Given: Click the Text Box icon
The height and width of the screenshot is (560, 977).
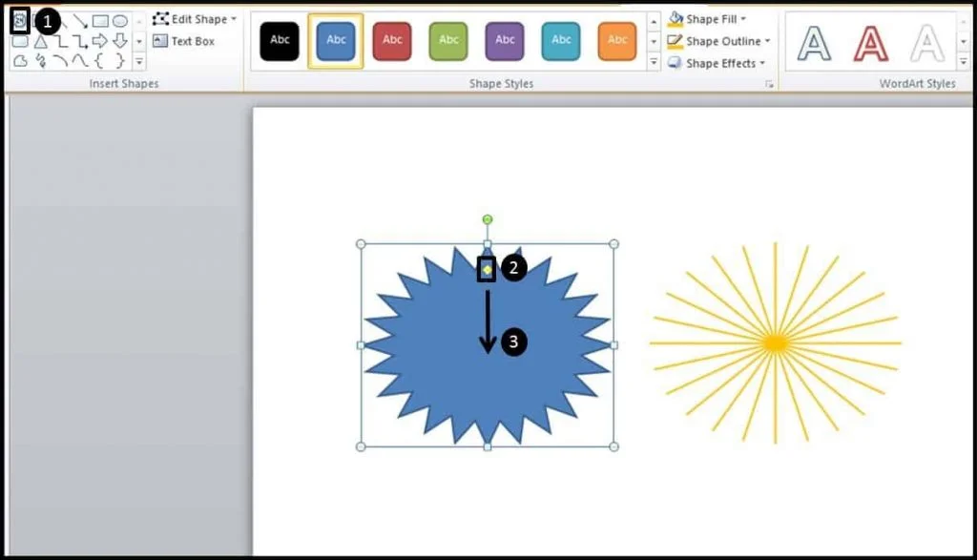Looking at the screenshot, I should point(160,41).
